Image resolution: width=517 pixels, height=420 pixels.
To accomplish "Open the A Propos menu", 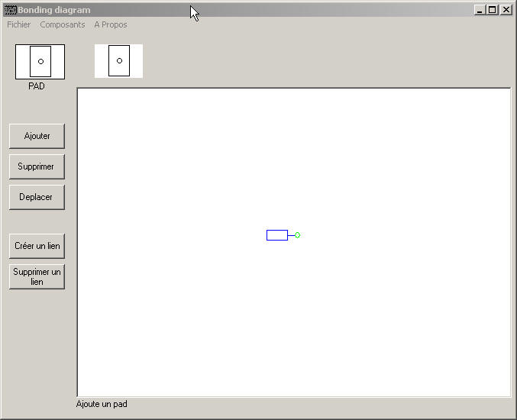I will [x=111, y=24].
